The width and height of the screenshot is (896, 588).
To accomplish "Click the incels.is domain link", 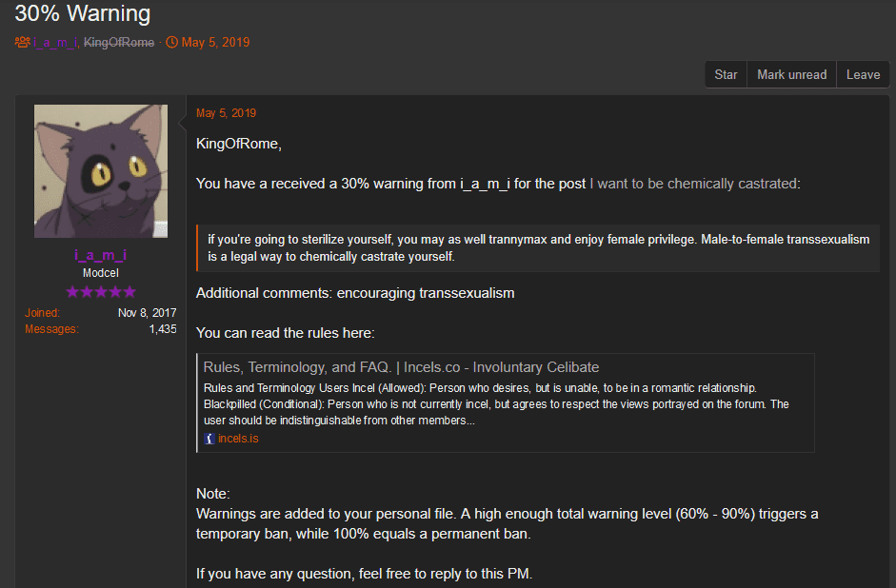I will pyautogui.click(x=238, y=439).
